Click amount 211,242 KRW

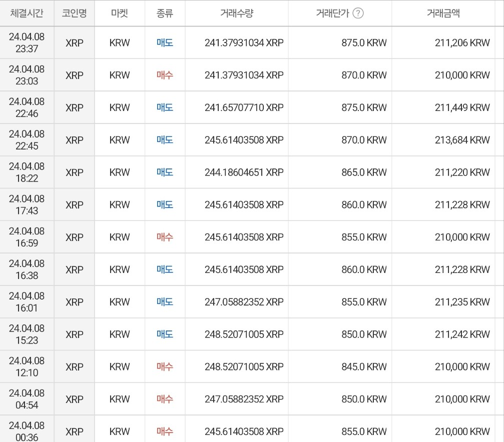click(462, 334)
